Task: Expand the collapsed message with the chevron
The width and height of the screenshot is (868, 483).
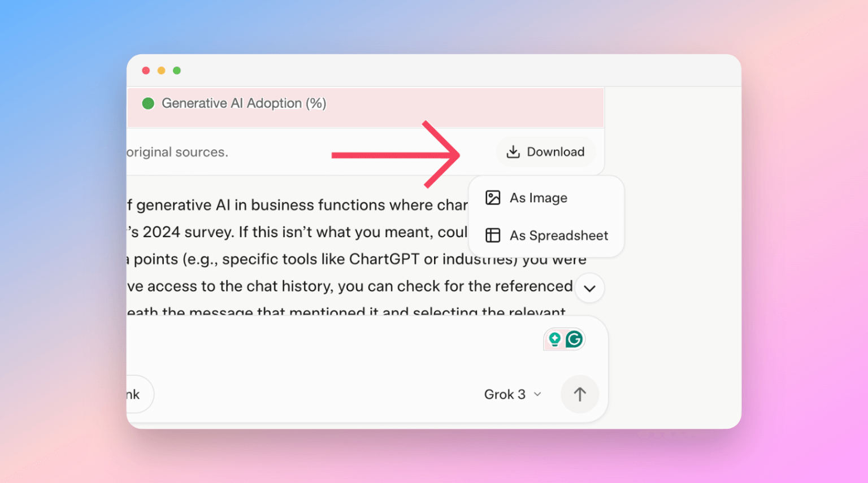Action: click(x=589, y=288)
